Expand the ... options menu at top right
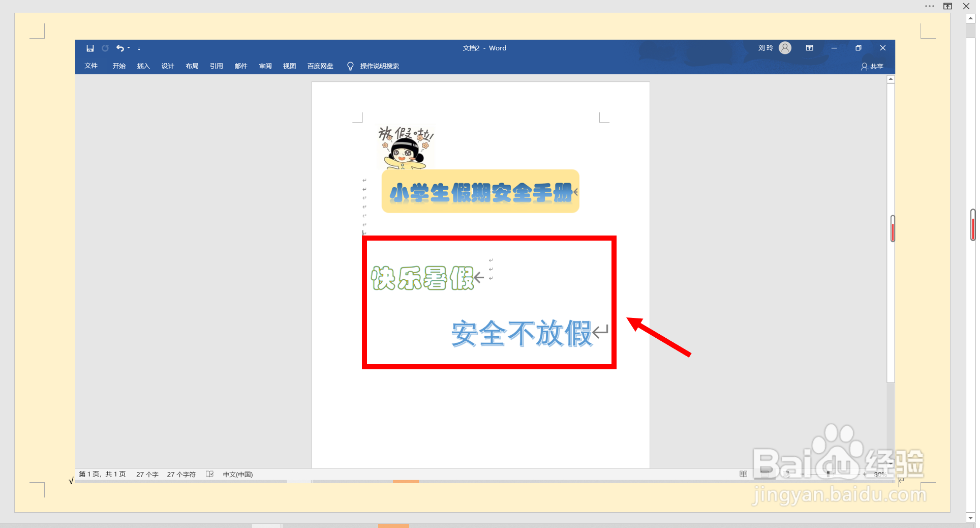The image size is (980, 528). [x=930, y=6]
